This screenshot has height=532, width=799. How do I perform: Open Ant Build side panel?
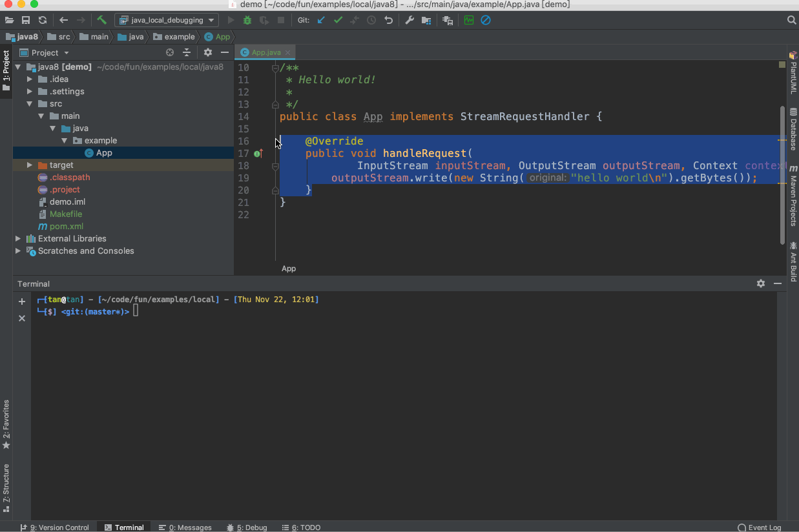[793, 262]
